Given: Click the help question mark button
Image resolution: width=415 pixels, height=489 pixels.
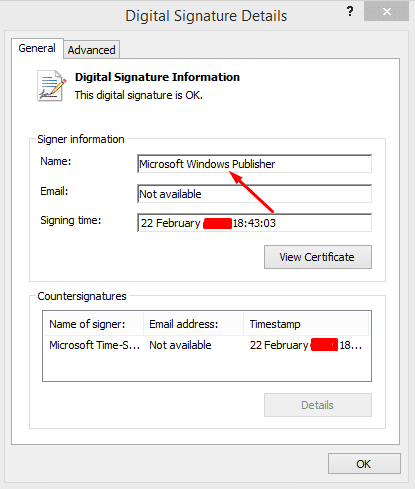Looking at the screenshot, I should [x=350, y=12].
